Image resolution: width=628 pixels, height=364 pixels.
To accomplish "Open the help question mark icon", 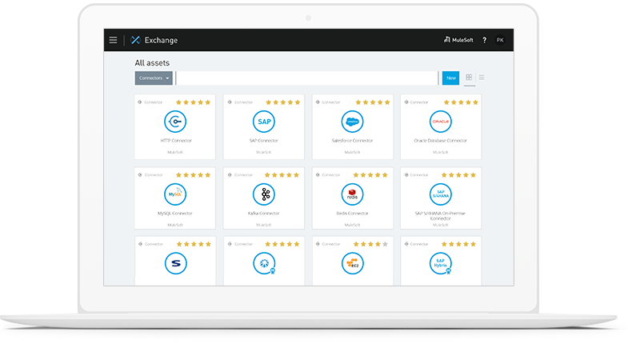I will pos(484,40).
